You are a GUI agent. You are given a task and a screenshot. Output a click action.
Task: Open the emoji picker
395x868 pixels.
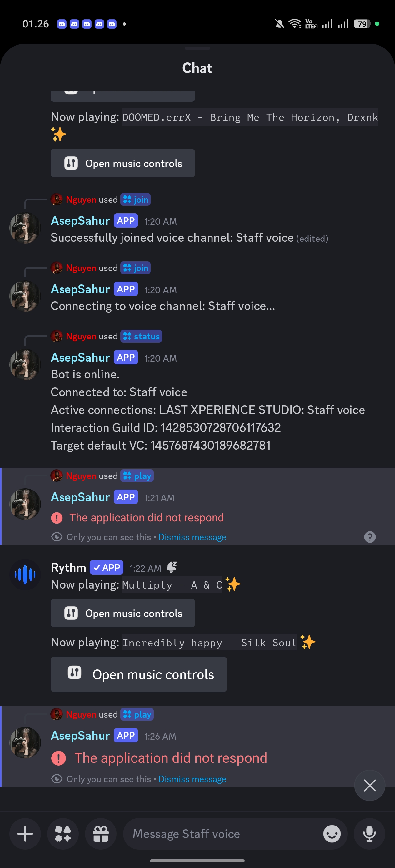332,834
